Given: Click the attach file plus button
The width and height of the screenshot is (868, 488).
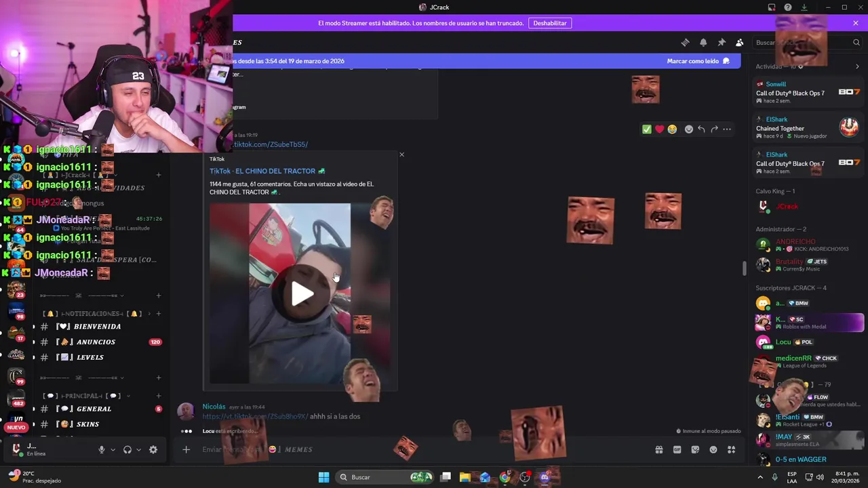Looking at the screenshot, I should [186, 449].
